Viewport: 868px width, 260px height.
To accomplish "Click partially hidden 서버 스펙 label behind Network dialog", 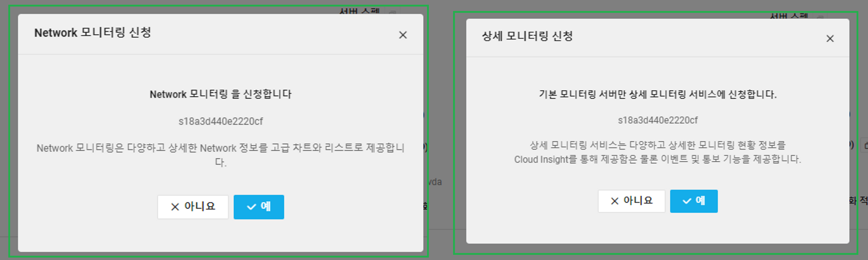I will point(359,11).
